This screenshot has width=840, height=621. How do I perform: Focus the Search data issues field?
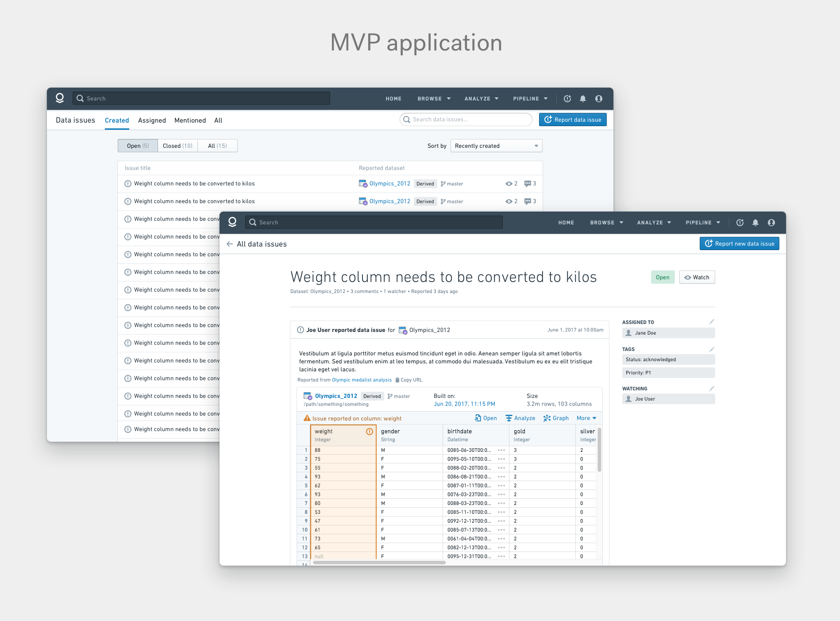pos(466,120)
